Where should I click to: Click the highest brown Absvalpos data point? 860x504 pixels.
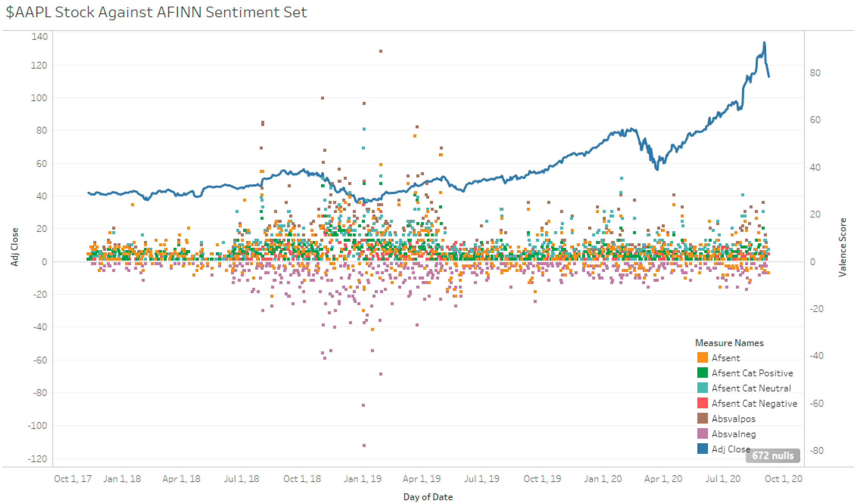381,51
